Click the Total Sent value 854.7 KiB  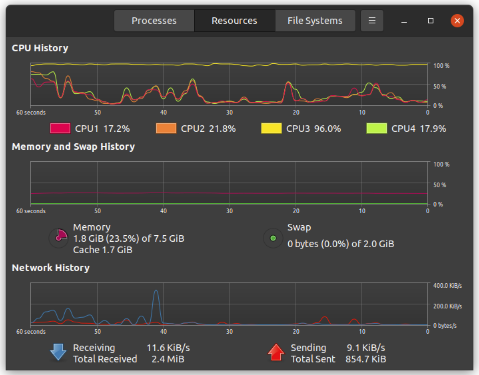pos(366,359)
